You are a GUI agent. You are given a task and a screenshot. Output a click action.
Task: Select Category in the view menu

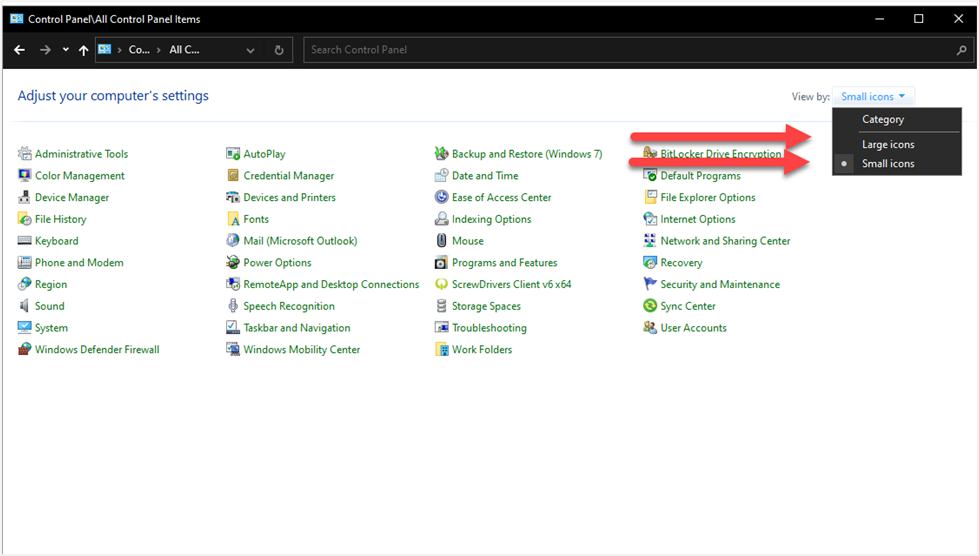(x=883, y=120)
